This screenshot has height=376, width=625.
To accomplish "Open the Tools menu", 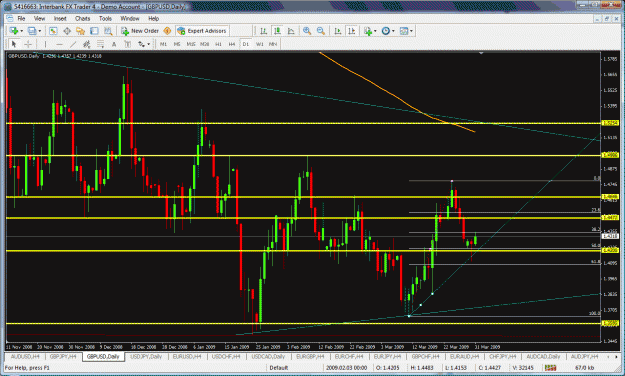I will [x=105, y=18].
